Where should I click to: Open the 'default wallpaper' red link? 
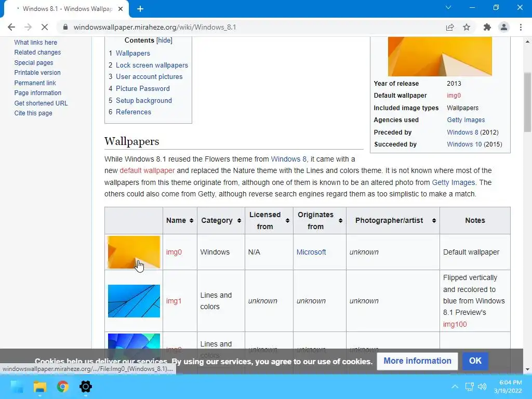click(x=147, y=170)
